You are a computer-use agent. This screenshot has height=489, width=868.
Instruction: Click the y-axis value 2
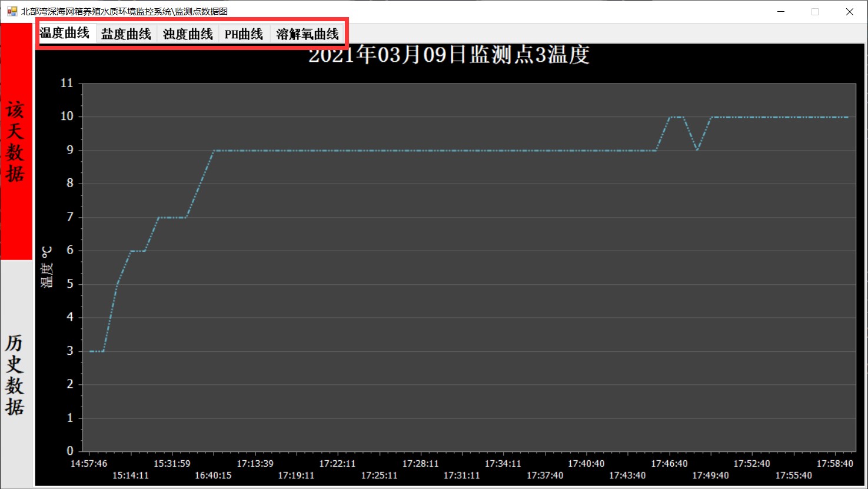(x=70, y=384)
